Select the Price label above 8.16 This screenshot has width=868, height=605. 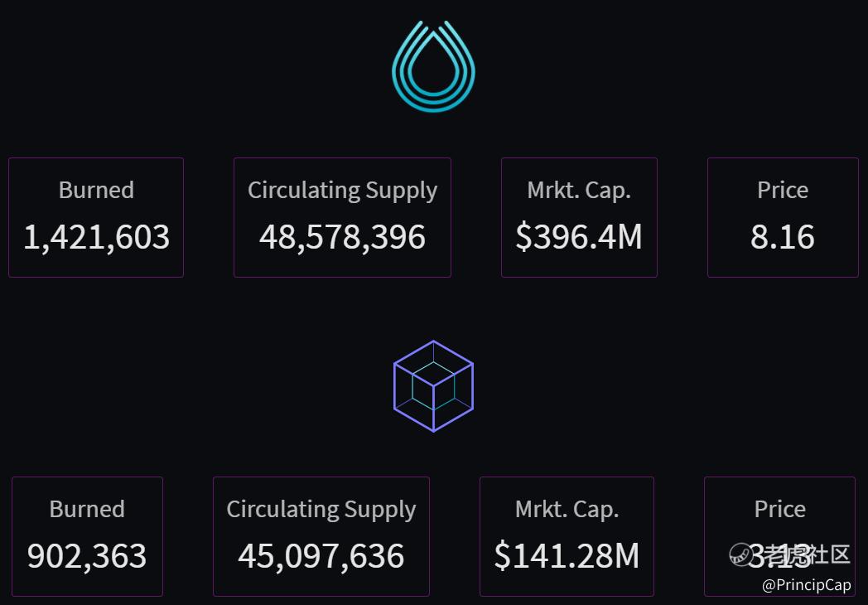(783, 190)
